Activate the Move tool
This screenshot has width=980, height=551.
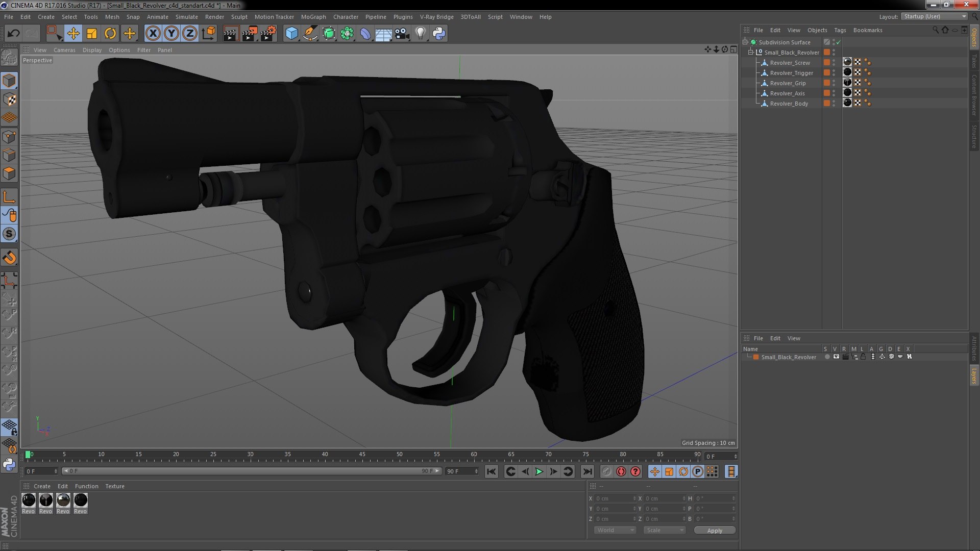tap(73, 34)
